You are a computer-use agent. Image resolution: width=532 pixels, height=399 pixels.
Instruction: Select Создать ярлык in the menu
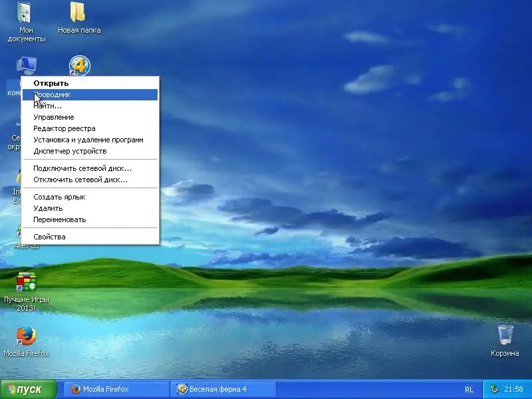pos(90,197)
